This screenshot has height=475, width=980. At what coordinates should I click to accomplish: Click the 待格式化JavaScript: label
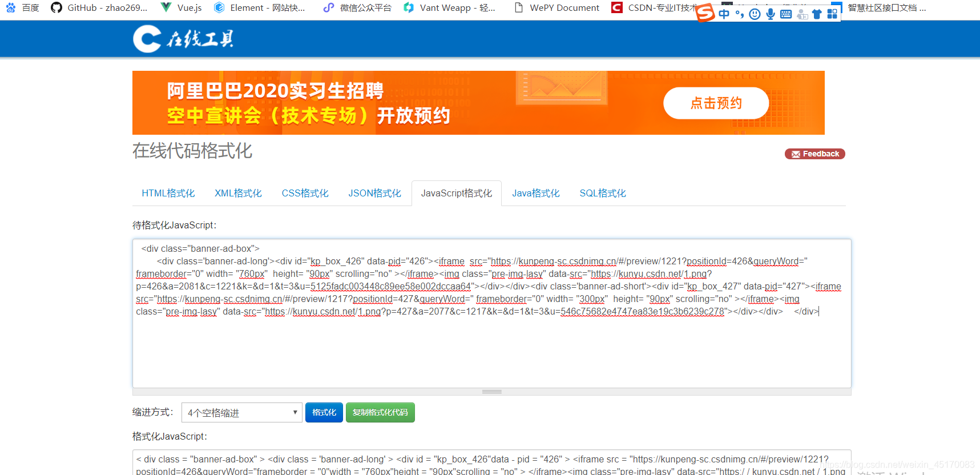175,225
